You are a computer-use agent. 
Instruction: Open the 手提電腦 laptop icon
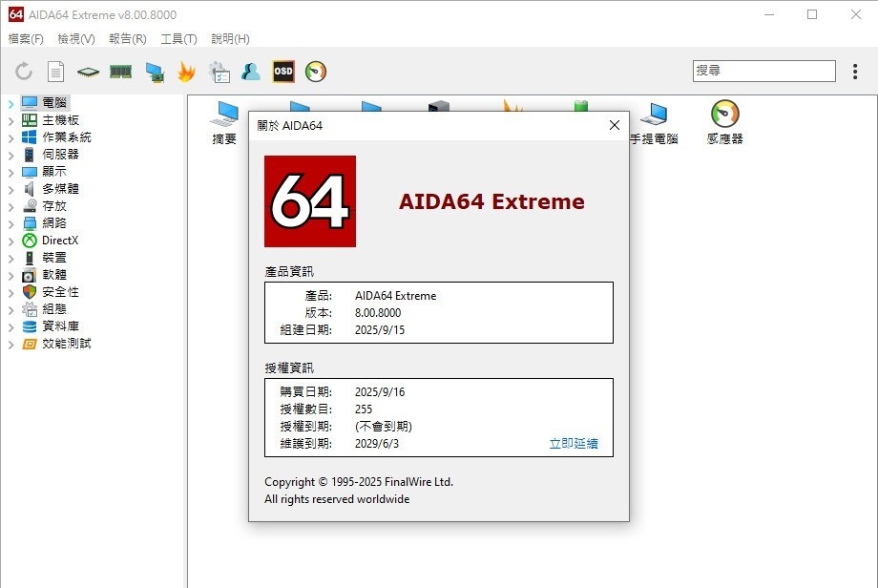pos(654,123)
